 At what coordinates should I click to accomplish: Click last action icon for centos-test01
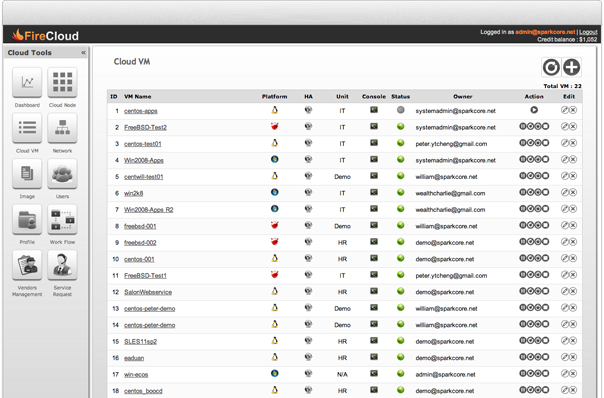[545, 143]
